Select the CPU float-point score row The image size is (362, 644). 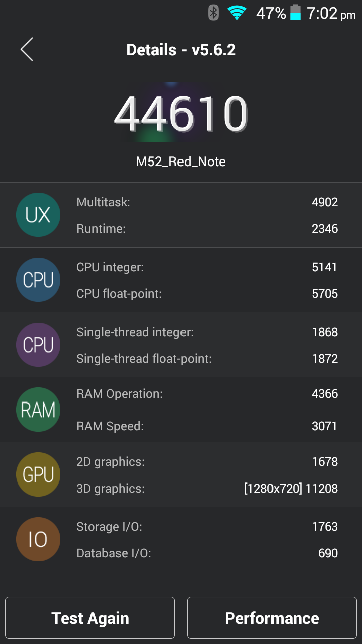point(207,294)
